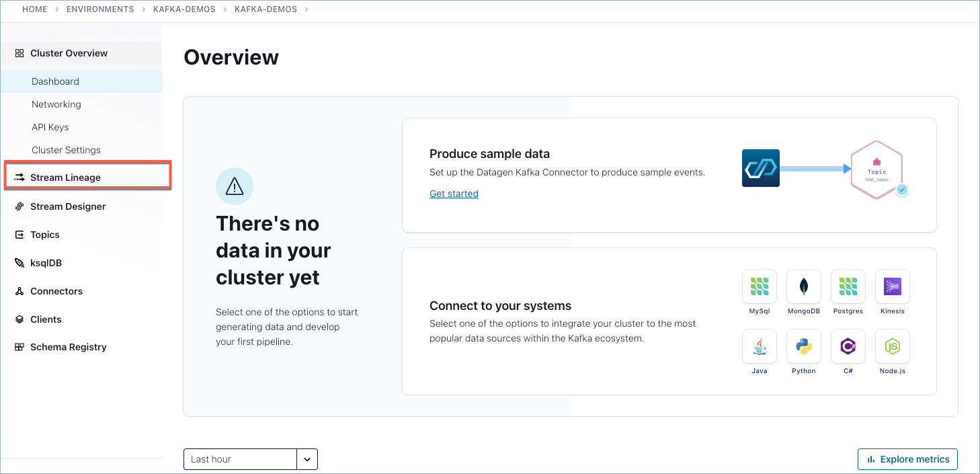Click the first_topic hexagon graphic
Viewport: 980px width, 474px height.
[x=876, y=169]
